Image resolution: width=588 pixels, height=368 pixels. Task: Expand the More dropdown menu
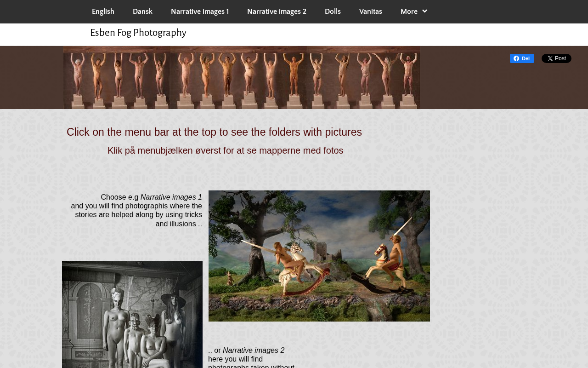pos(414,11)
